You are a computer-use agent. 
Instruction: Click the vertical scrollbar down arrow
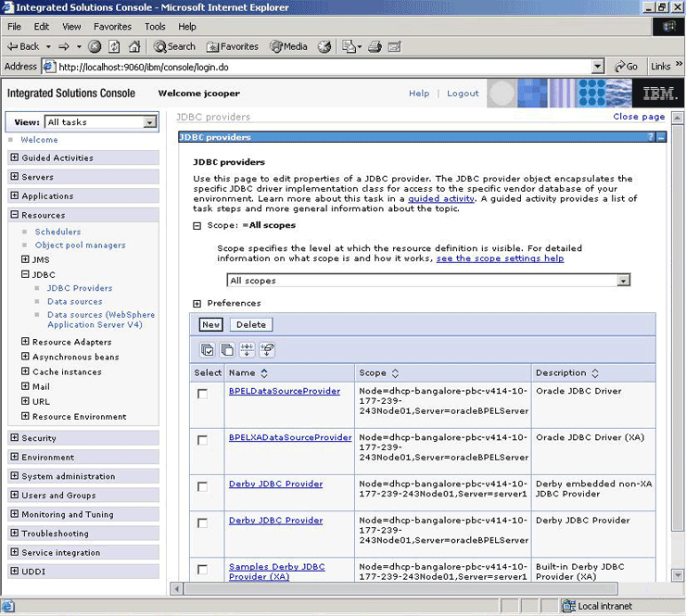(678, 575)
